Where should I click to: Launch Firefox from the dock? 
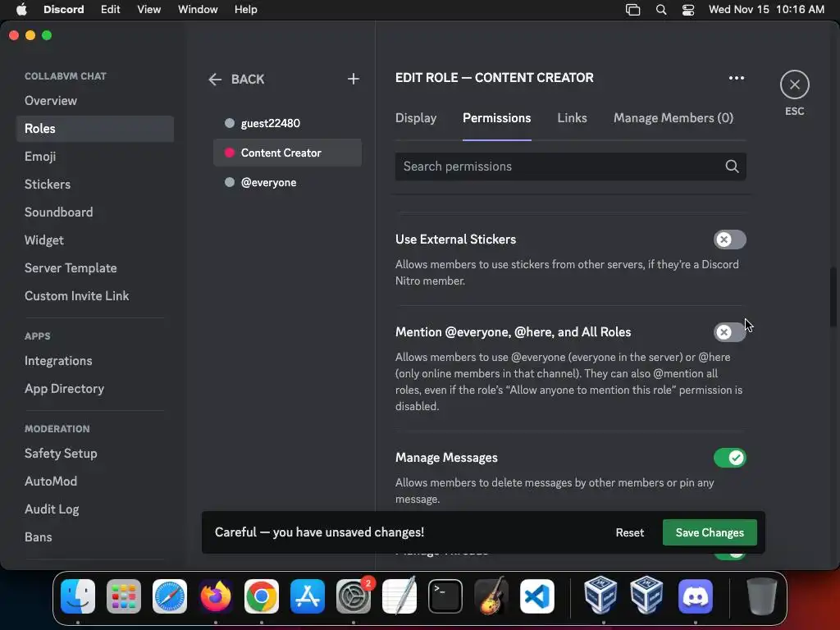click(216, 596)
